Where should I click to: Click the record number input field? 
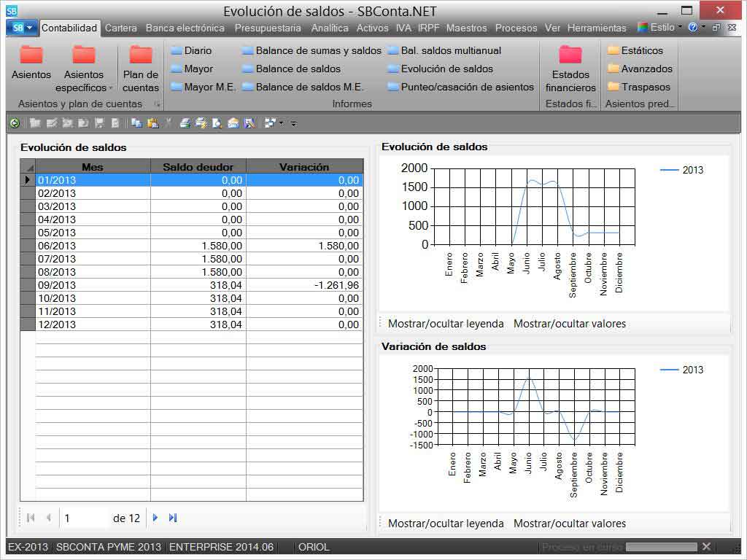(x=84, y=518)
